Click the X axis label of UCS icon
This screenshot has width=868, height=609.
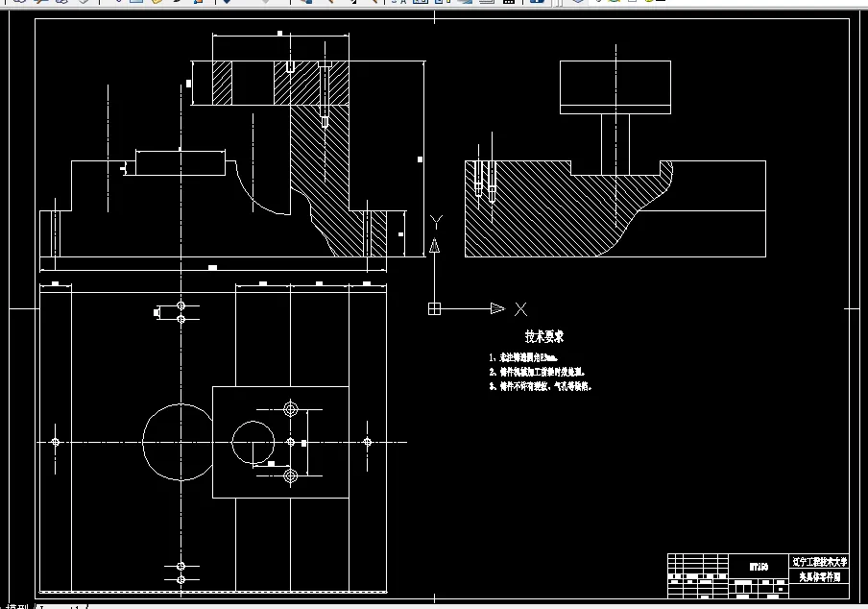[x=521, y=309]
